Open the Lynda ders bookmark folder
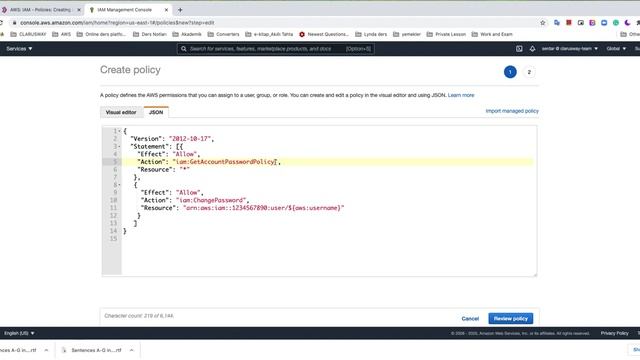 coord(371,34)
